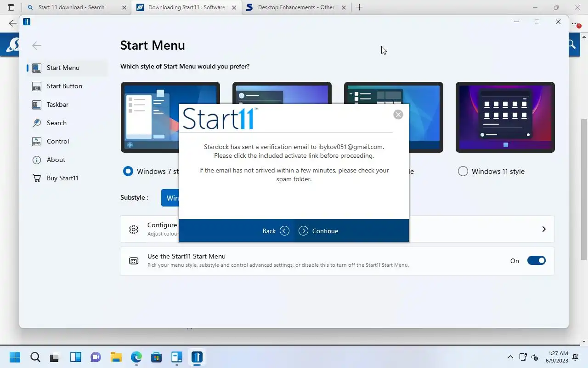The height and width of the screenshot is (368, 588).
Task: Click the About info circle icon
Action: pos(37,160)
